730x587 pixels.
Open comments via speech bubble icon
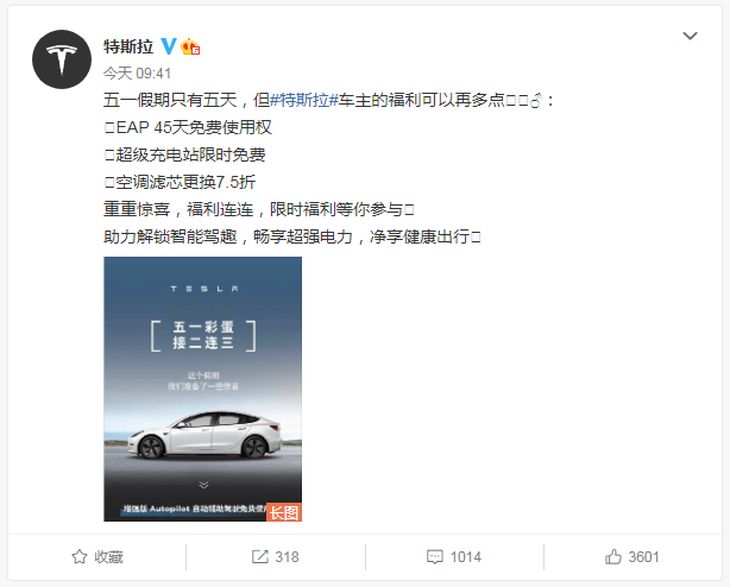click(435, 557)
